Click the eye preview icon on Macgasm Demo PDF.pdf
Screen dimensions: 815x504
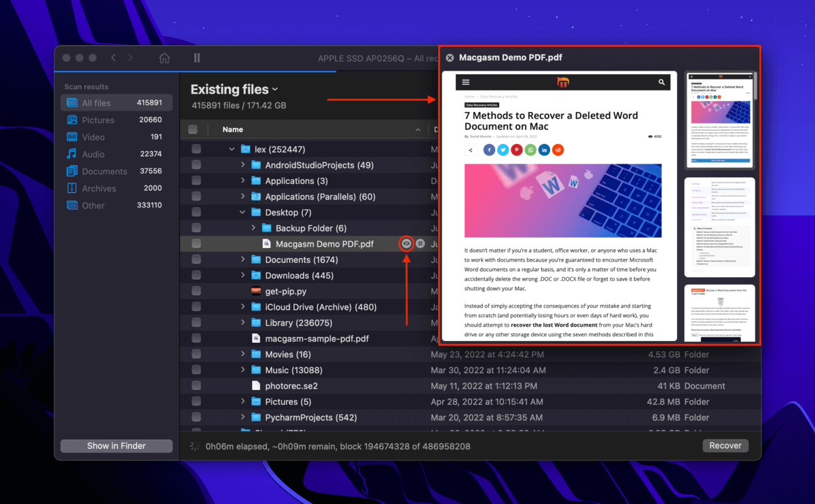point(406,244)
